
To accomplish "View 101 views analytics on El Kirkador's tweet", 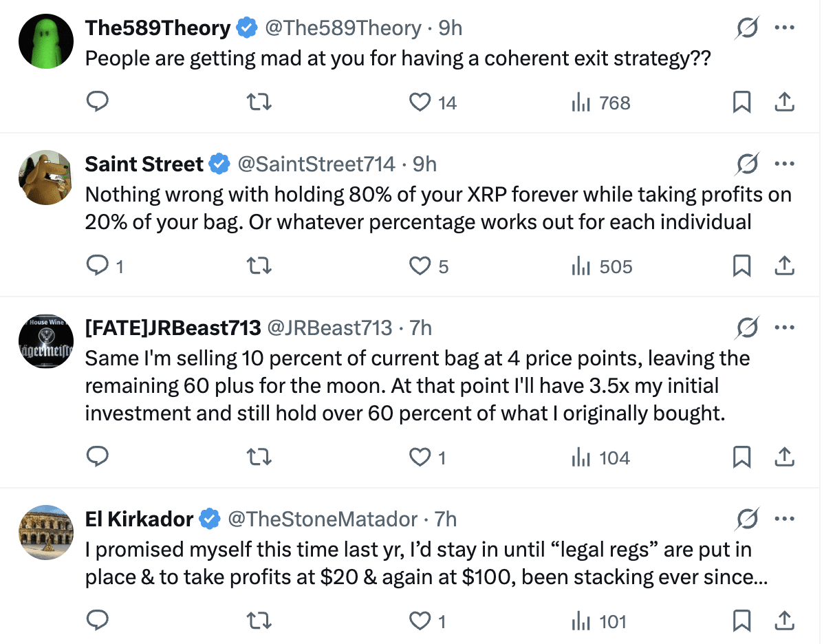I will pyautogui.click(x=599, y=621).
